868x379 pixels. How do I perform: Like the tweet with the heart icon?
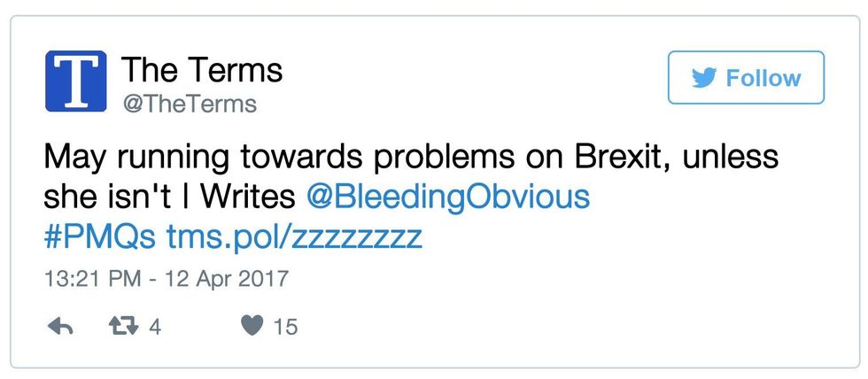click(x=252, y=327)
